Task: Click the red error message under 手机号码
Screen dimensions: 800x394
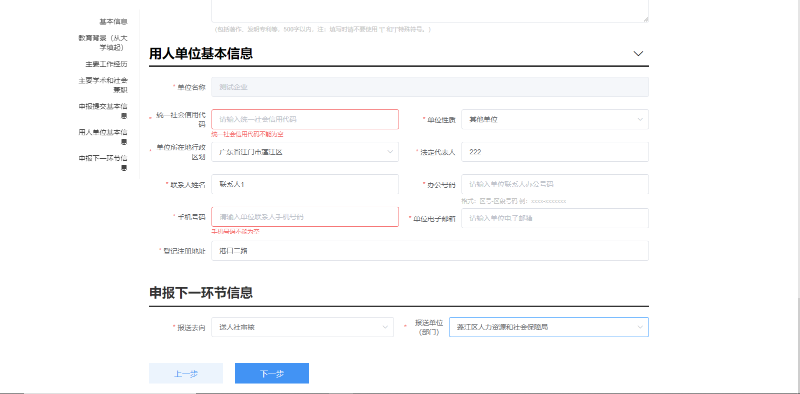Action: point(235,231)
